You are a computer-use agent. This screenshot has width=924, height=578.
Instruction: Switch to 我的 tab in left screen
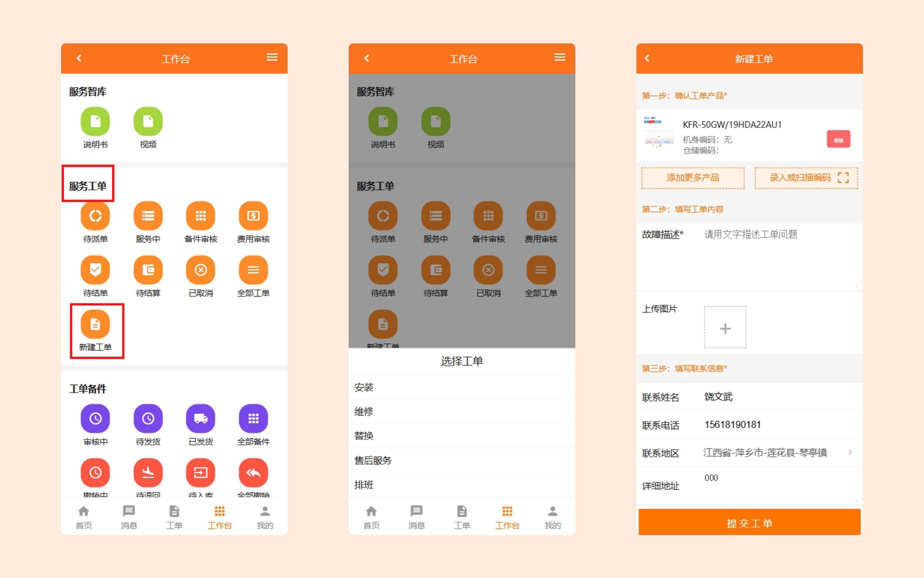coord(265,517)
